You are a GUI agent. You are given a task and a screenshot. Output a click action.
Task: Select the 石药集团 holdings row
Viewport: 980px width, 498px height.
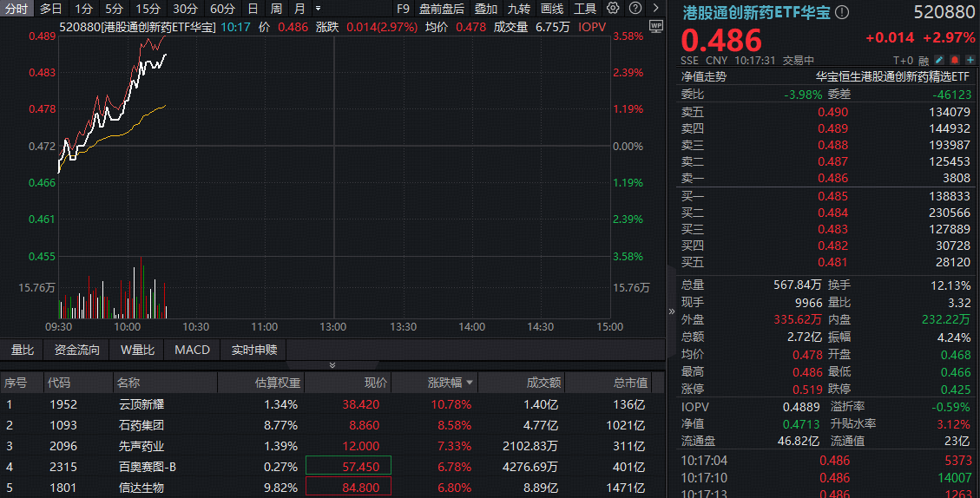[141, 425]
